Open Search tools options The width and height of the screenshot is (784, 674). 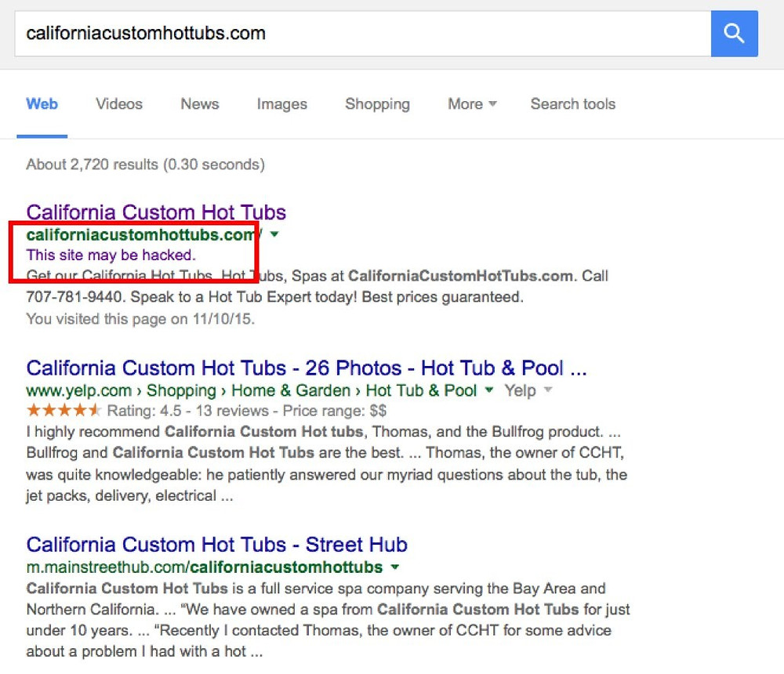click(x=573, y=104)
